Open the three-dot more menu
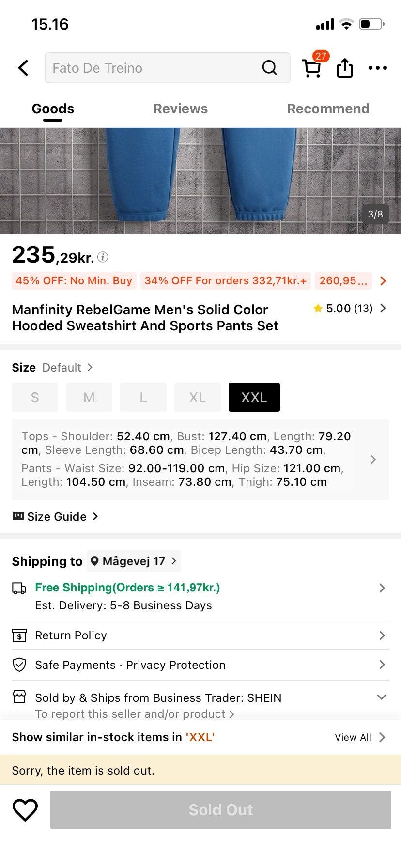Image resolution: width=401 pixels, height=868 pixels. pos(378,68)
